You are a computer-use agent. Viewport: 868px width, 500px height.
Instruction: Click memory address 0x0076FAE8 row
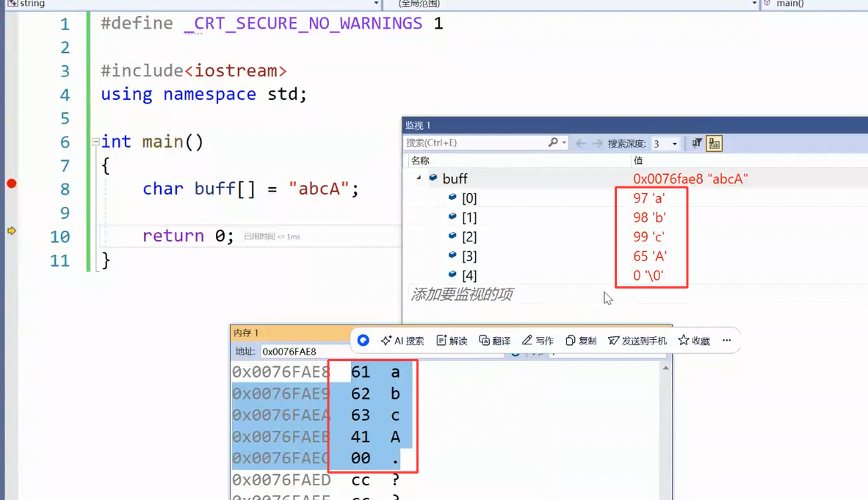[281, 372]
